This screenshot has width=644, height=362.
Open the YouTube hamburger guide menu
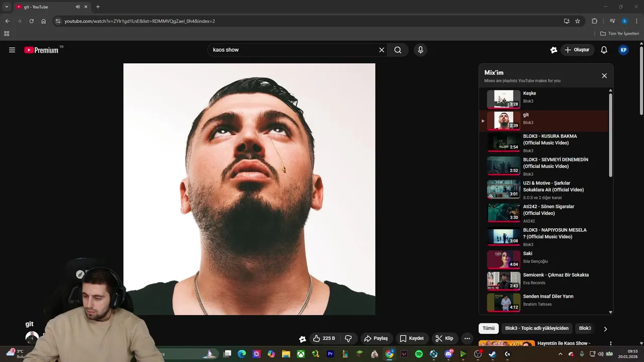pyautogui.click(x=12, y=50)
